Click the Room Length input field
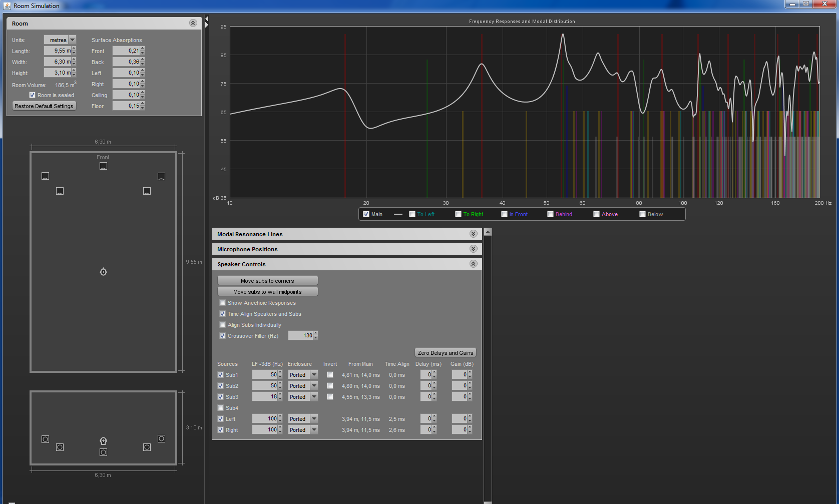 click(x=58, y=51)
